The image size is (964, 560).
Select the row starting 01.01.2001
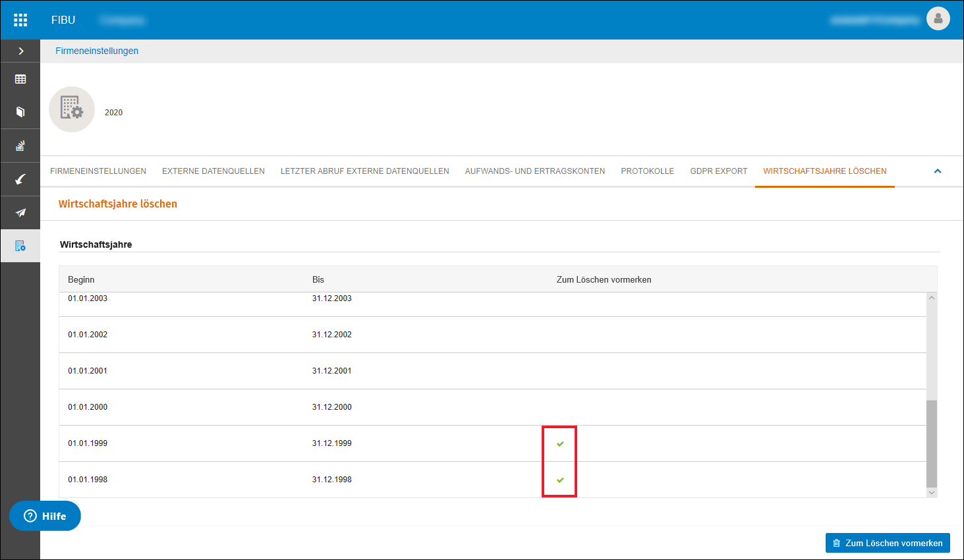coord(493,371)
